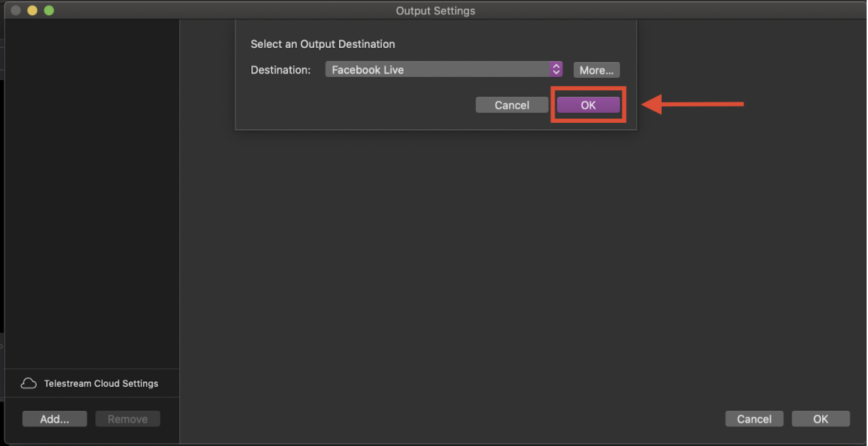
Task: Click the Select an Output Destination heading
Action: [323, 44]
